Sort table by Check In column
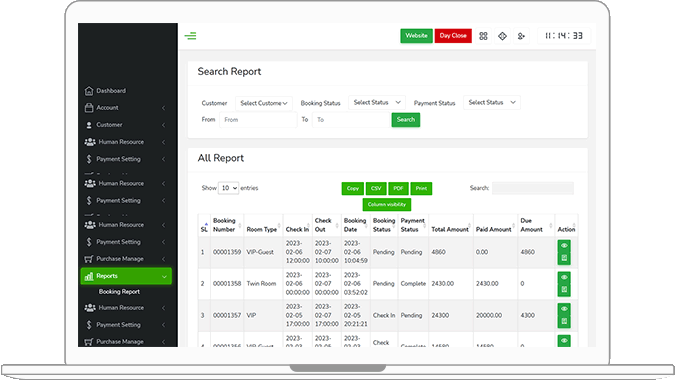675x380 pixels. coord(297,225)
